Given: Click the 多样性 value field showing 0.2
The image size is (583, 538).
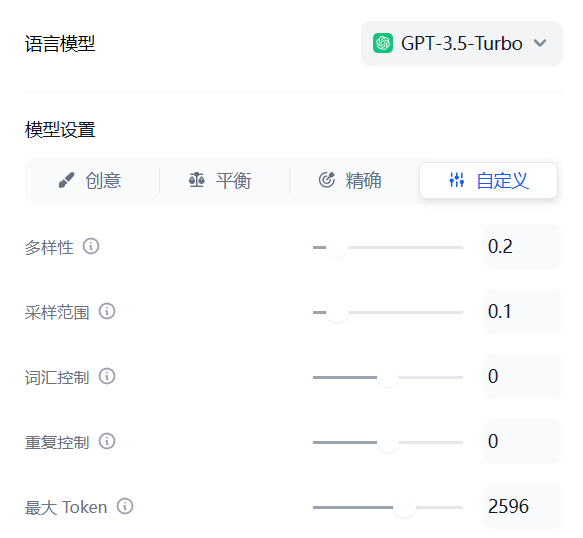Looking at the screenshot, I should 523,246.
